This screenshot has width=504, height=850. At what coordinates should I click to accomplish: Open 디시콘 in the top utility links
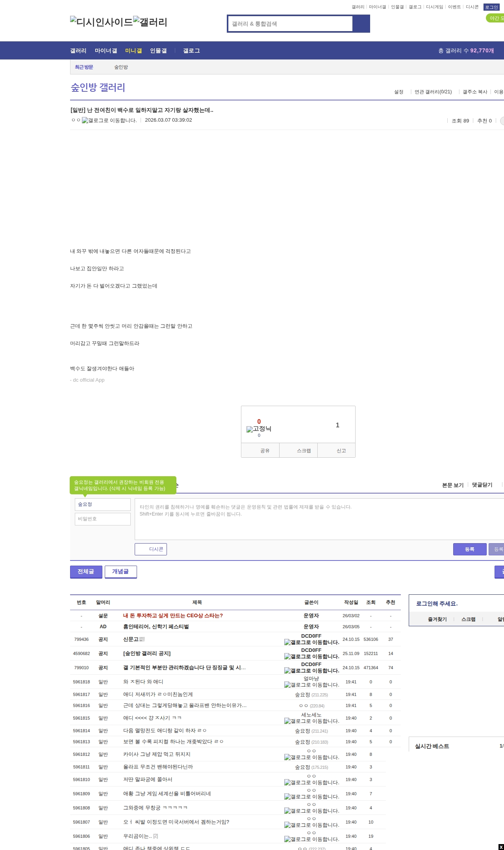tap(472, 7)
